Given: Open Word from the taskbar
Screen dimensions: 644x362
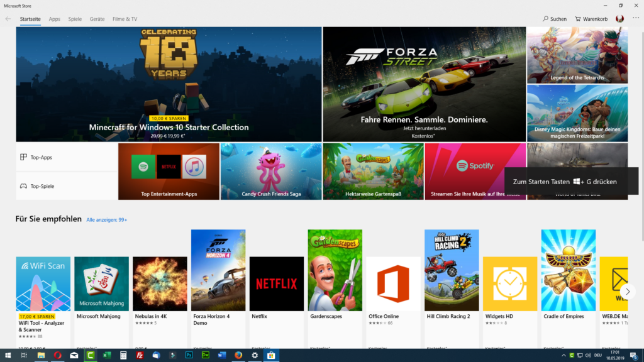Looking at the screenshot, I should click(x=222, y=356).
